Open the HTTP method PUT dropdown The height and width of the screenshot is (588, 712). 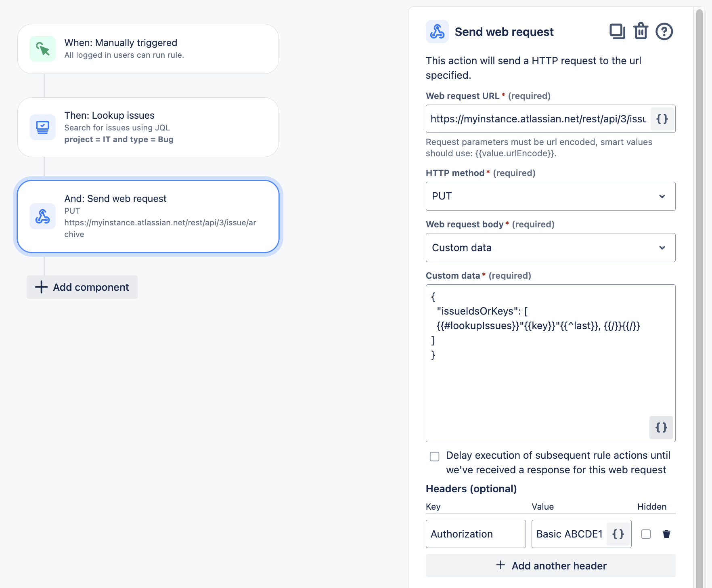click(x=551, y=196)
